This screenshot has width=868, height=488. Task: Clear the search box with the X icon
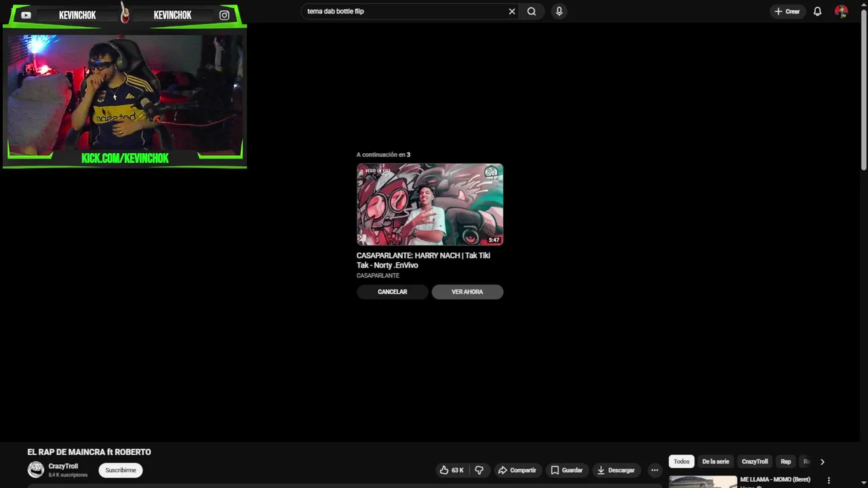pyautogui.click(x=512, y=12)
